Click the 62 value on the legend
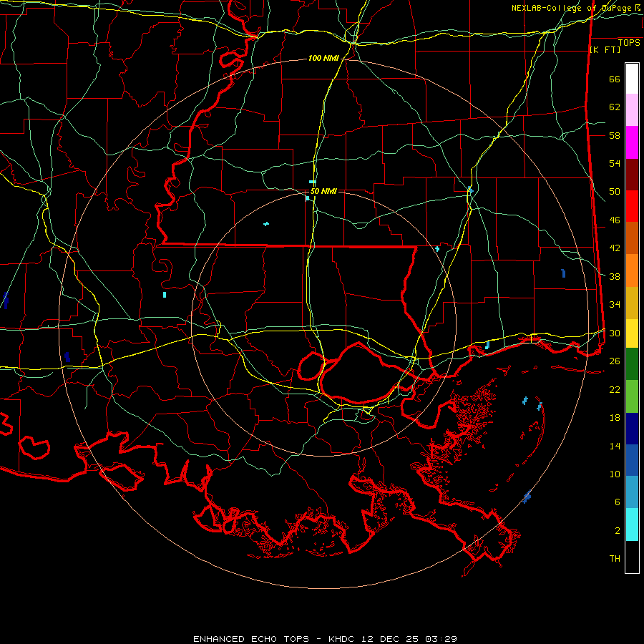Image resolution: width=644 pixels, height=644 pixels. coord(615,107)
